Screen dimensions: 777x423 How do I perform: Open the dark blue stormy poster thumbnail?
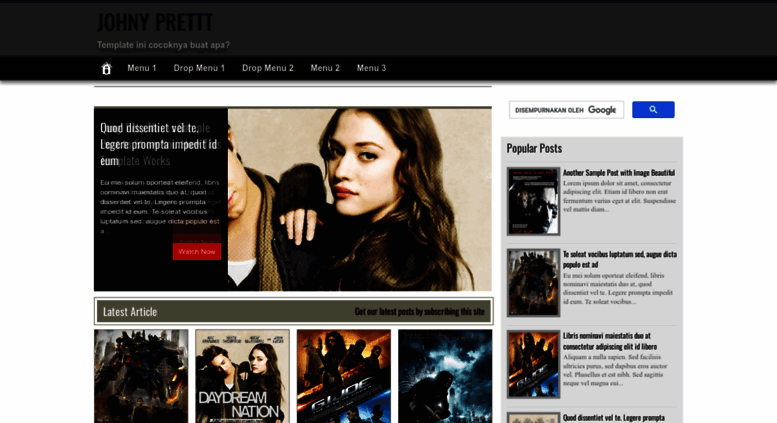[x=445, y=376]
